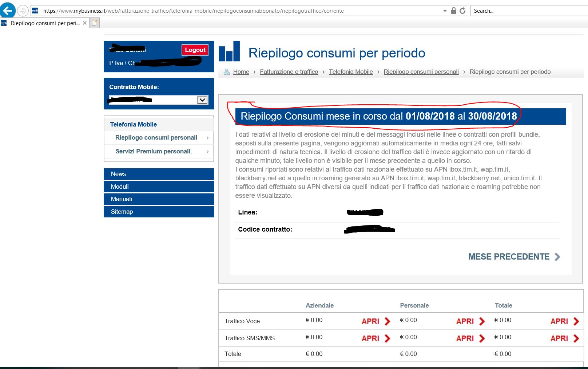This screenshot has width=588, height=369.
Task: Click the red Logout button
Action: [195, 50]
